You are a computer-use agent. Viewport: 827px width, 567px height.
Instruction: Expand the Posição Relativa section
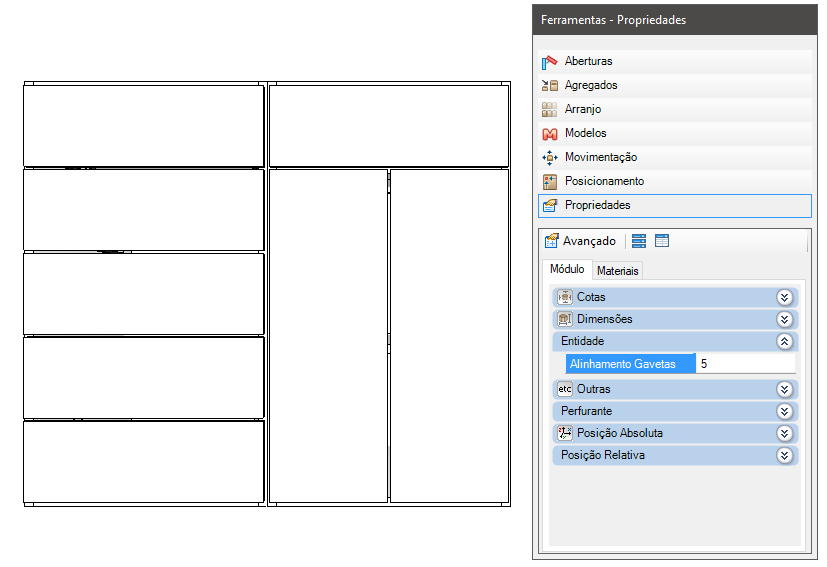[784, 456]
